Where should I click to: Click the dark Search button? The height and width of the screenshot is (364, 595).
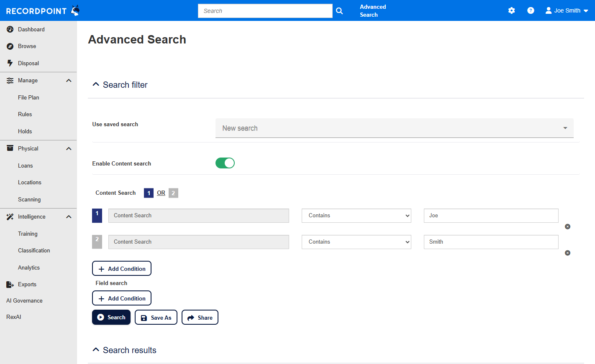click(x=111, y=317)
